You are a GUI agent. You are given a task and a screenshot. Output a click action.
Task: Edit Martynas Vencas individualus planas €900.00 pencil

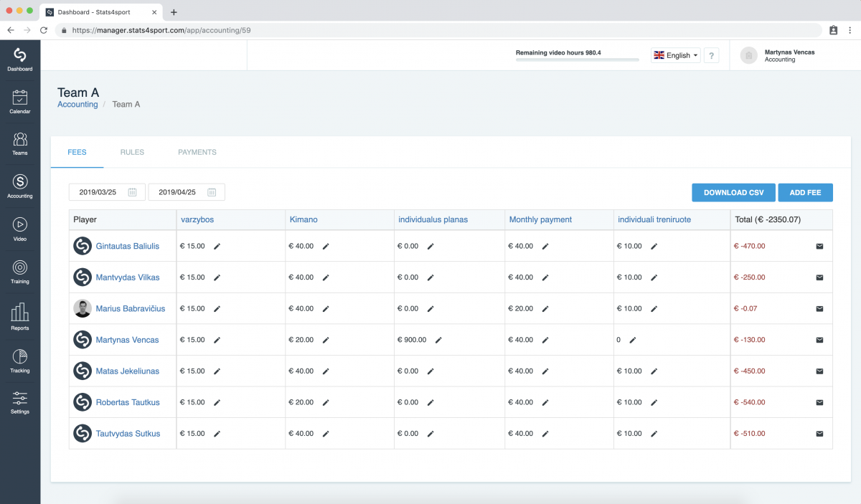click(x=438, y=340)
